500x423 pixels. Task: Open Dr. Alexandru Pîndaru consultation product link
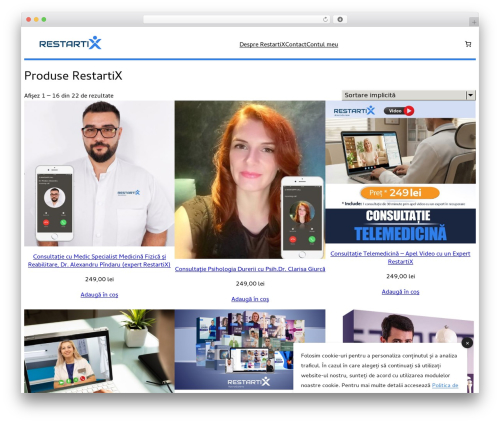[99, 260]
